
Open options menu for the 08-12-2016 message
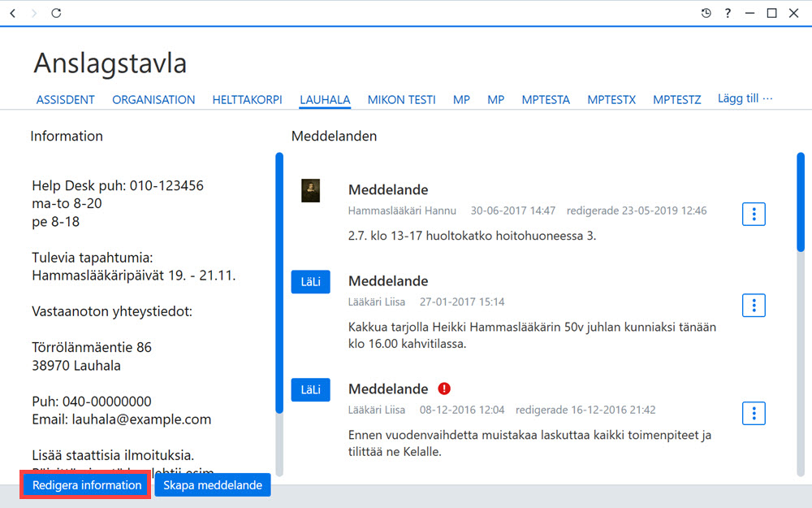pyautogui.click(x=754, y=413)
